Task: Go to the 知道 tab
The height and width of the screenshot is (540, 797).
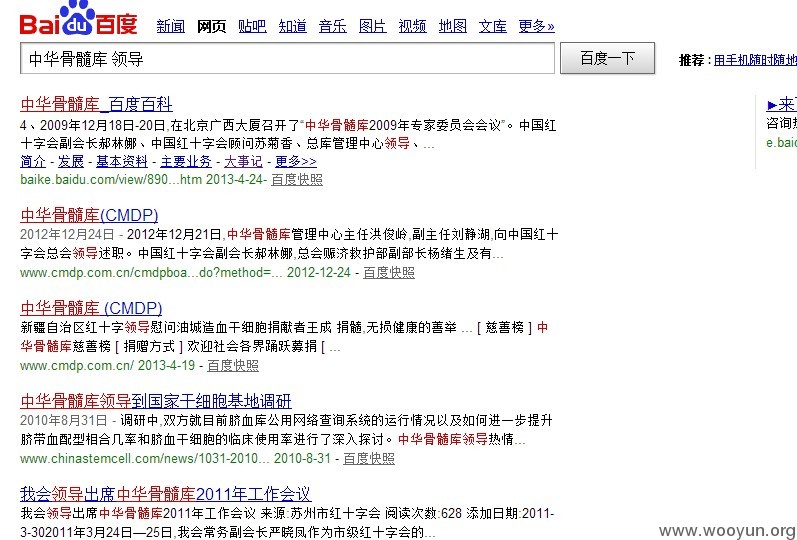Action: (293, 26)
